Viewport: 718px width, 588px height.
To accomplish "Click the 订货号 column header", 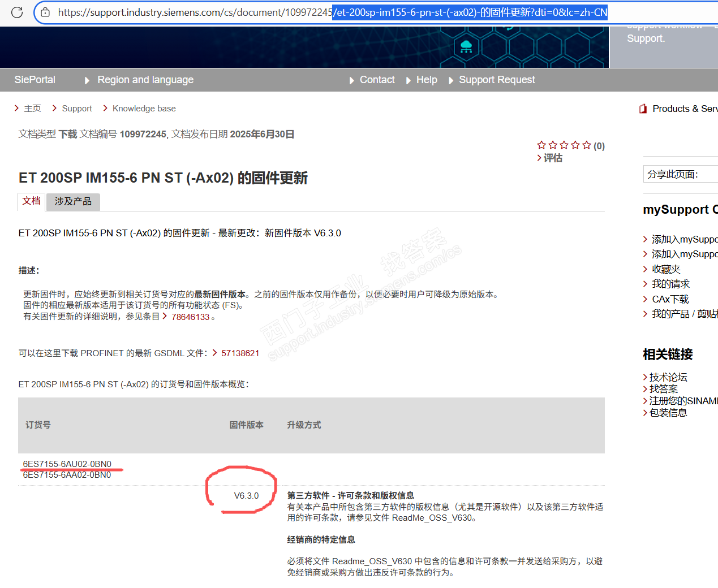I will point(38,425).
